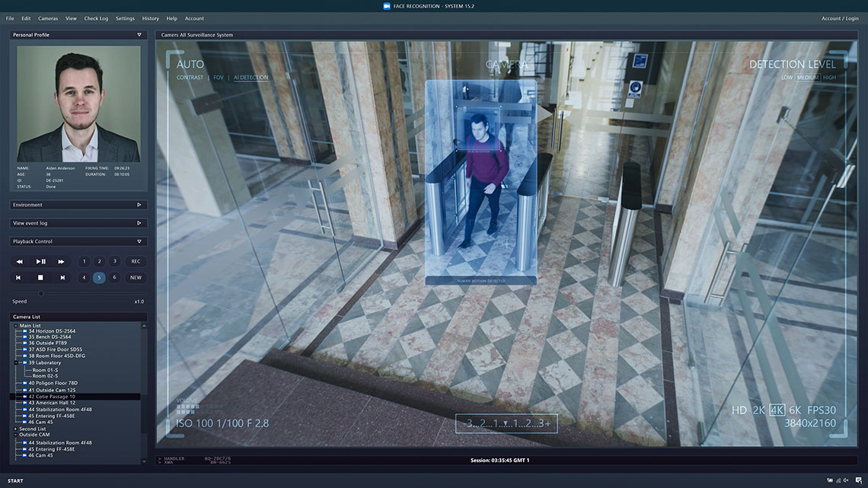Screen dimensions: 868x488
Task: Collapse the Outside CAM tree node
Action: (15, 435)
